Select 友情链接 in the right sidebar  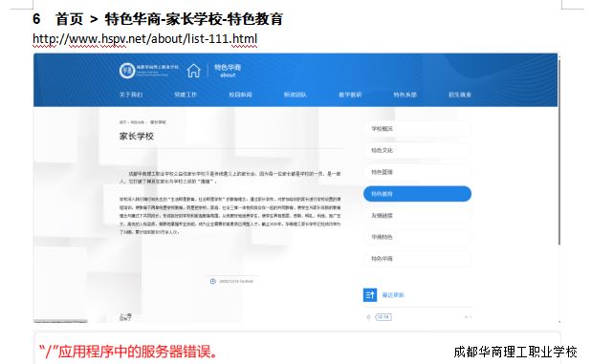(417, 215)
